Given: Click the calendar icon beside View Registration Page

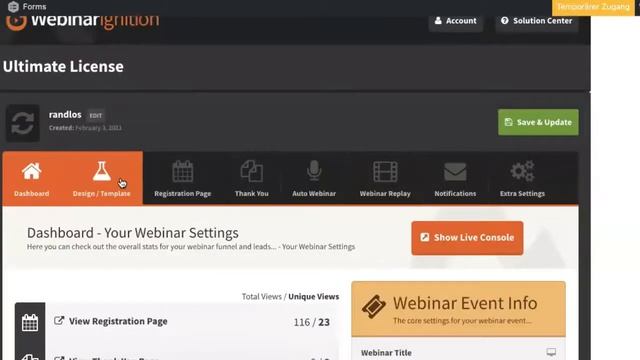Looking at the screenshot, I should [x=30, y=322].
